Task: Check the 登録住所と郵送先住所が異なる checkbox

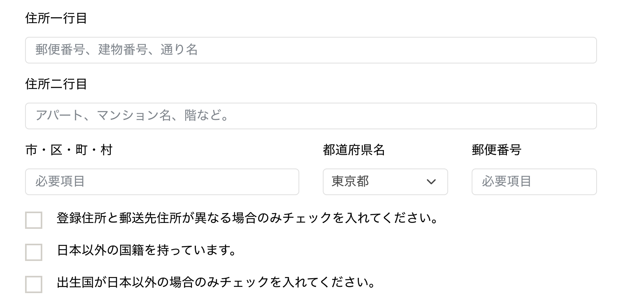Action: [x=34, y=220]
